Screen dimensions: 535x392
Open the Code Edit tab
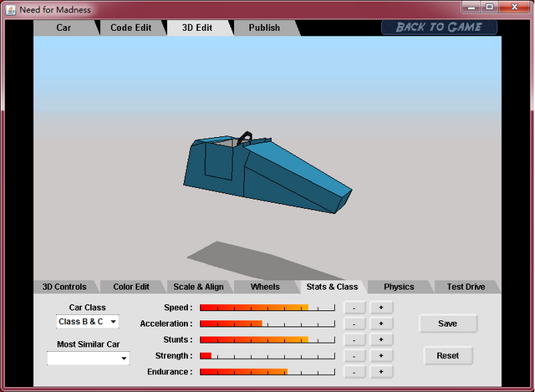coord(131,28)
